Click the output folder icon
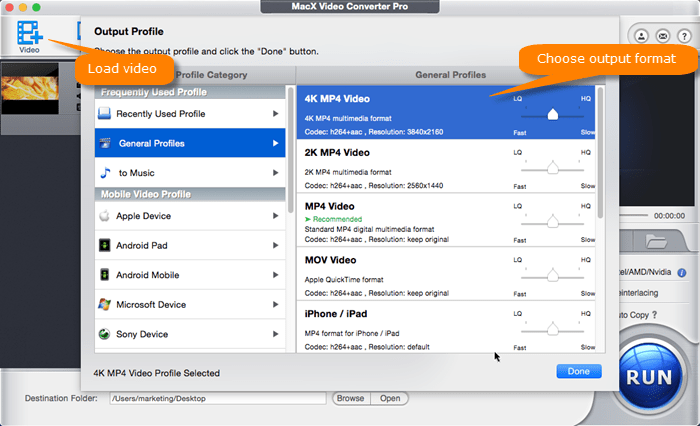This screenshot has height=426, width=700. click(656, 242)
